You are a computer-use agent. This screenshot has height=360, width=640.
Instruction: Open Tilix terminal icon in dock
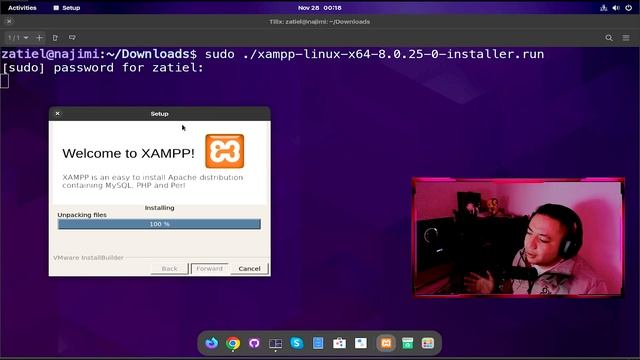coord(276,344)
